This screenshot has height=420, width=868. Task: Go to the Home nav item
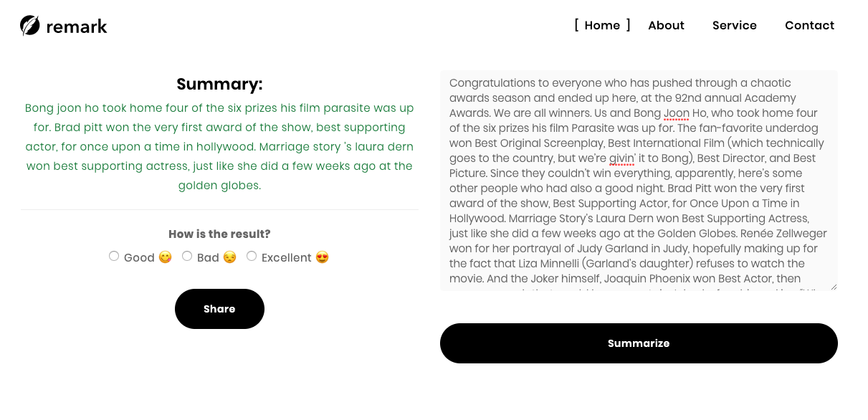[602, 25]
